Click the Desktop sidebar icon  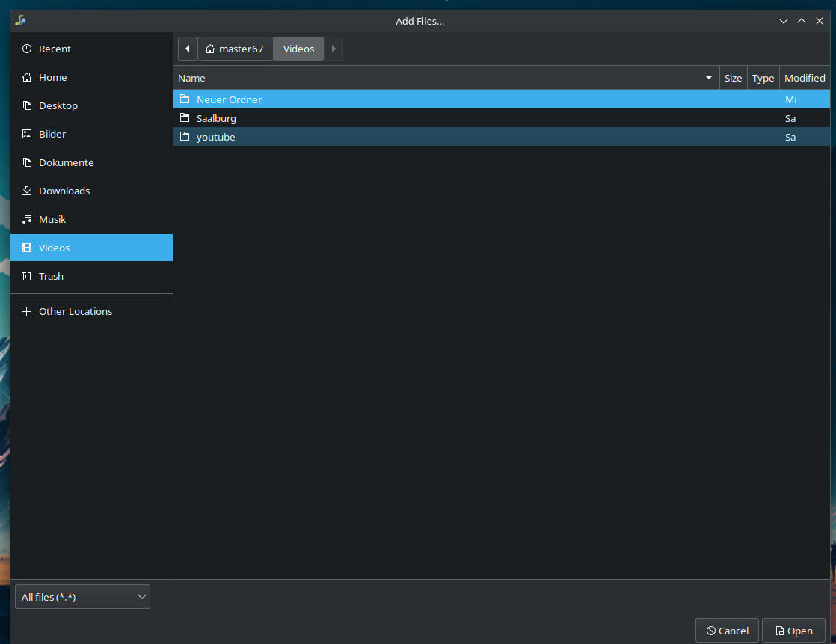[27, 105]
